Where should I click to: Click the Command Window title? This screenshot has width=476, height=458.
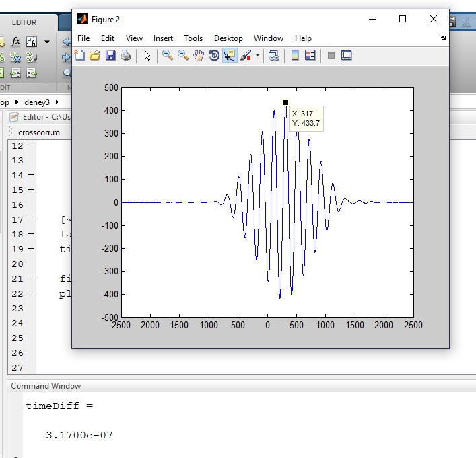46,386
